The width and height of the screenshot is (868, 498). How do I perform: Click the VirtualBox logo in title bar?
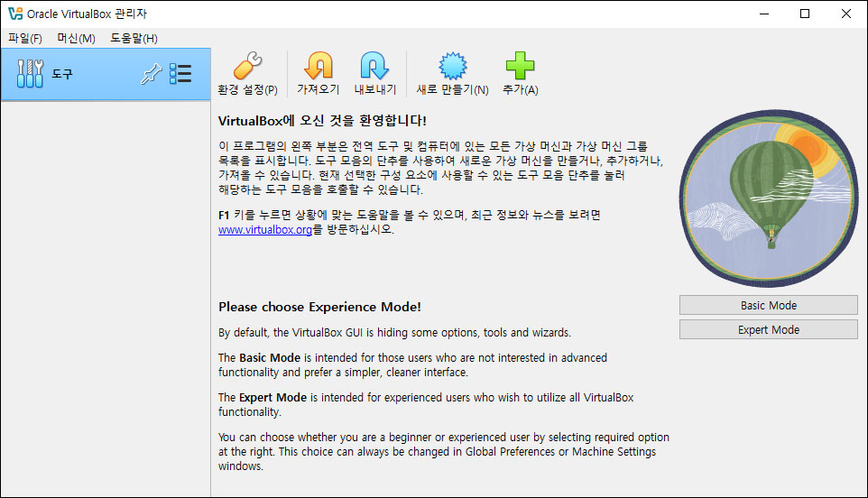point(15,14)
